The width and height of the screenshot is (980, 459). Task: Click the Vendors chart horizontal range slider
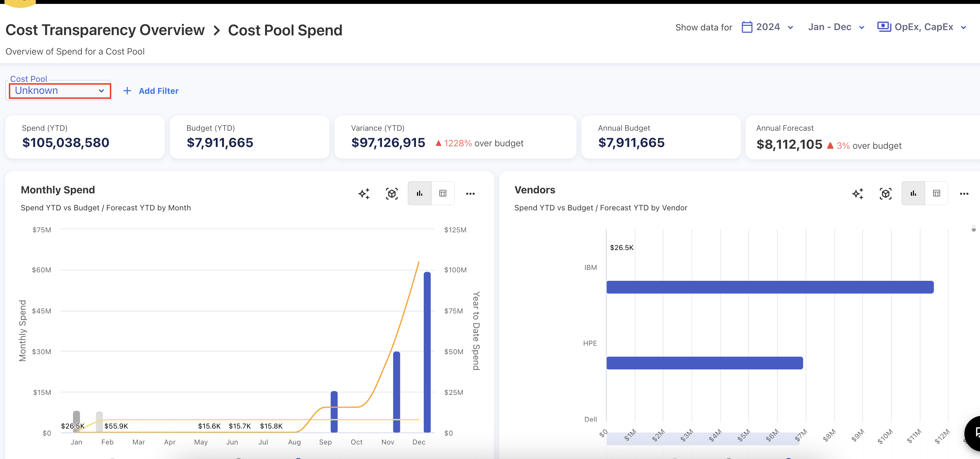coord(703,438)
